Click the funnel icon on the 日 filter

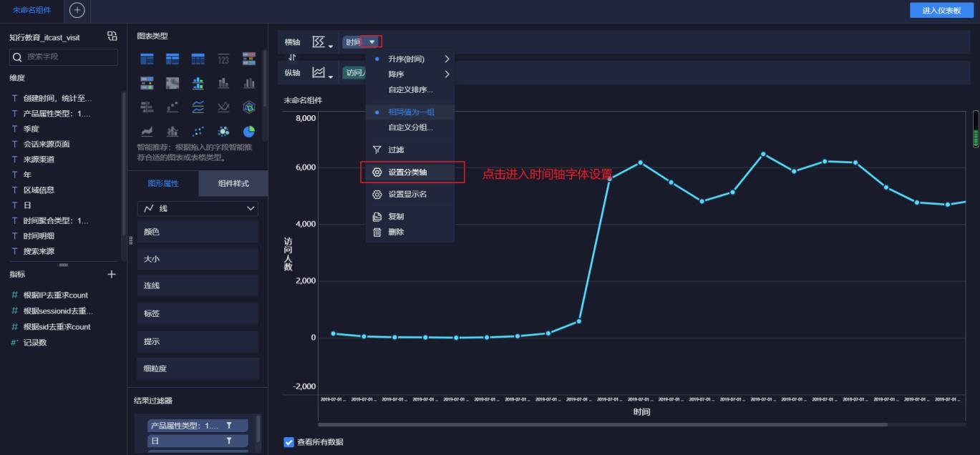coord(229,441)
